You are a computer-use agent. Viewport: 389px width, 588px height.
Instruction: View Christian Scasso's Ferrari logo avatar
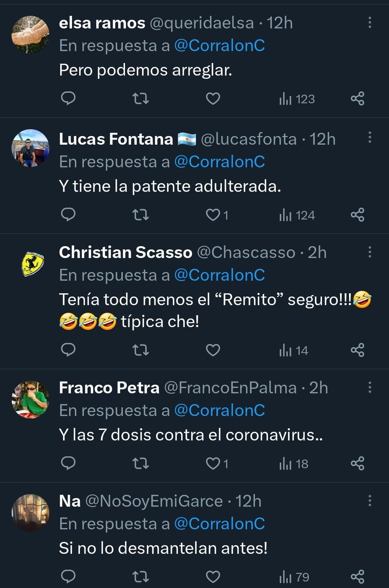pos(32,264)
